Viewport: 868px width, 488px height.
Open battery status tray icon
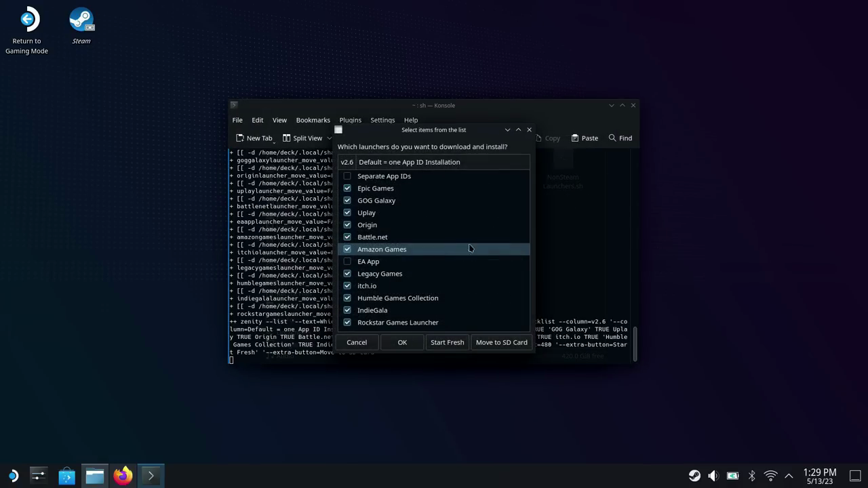point(732,476)
